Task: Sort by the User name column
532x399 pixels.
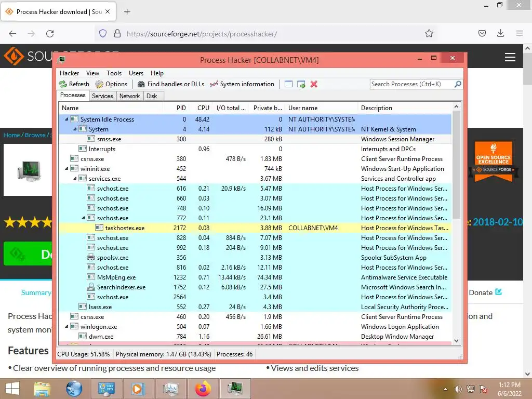Action: [x=321, y=108]
